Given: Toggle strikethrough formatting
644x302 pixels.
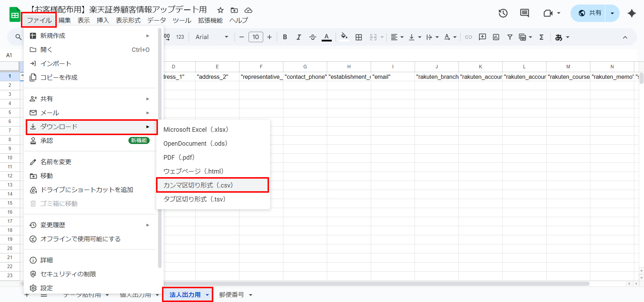Looking at the screenshot, I should tap(312, 37).
